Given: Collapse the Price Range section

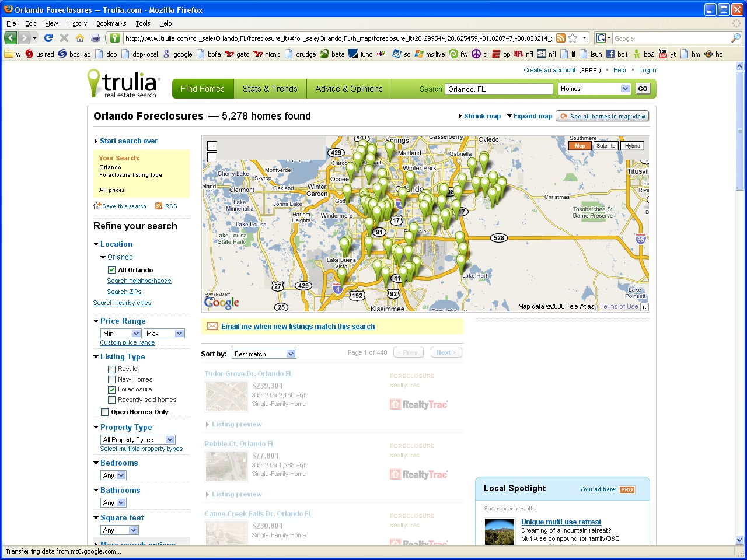Looking at the screenshot, I should [x=96, y=321].
